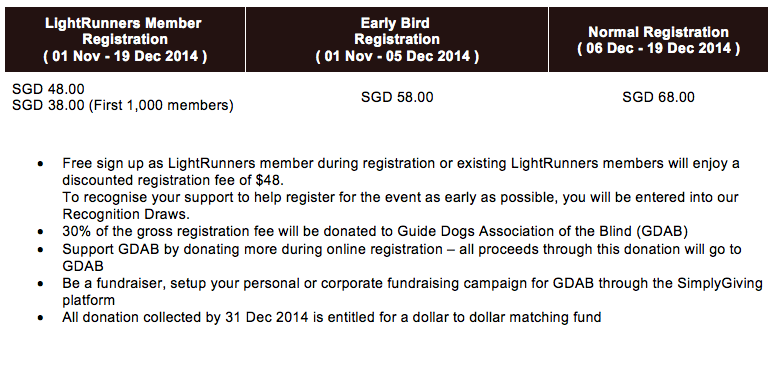Click the Early Bird Registration header
The width and height of the screenshot is (775, 370).
(397, 40)
